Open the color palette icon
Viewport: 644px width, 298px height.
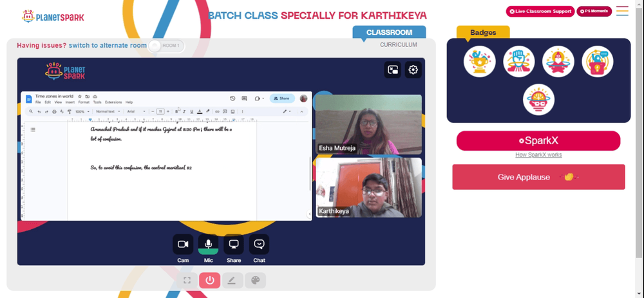pyautogui.click(x=256, y=281)
